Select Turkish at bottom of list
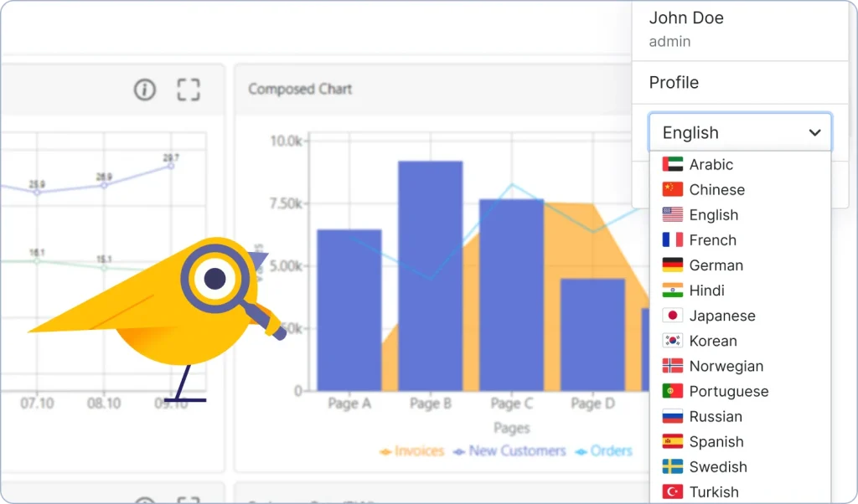Viewport: 858px width, 504px height. pos(740,491)
